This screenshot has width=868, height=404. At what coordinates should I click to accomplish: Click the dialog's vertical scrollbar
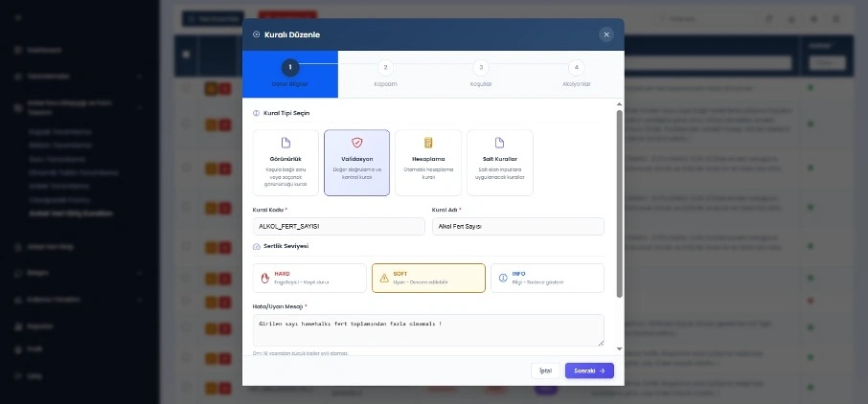[619, 201]
